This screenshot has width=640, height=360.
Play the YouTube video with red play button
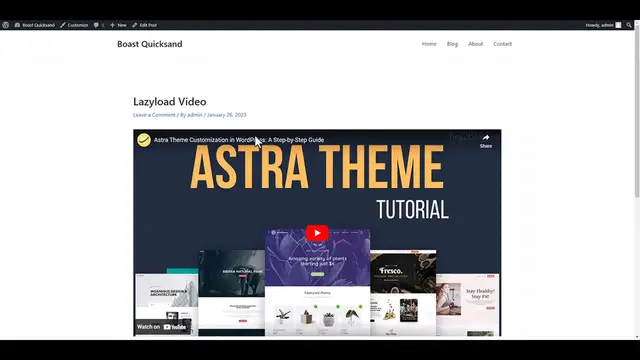[x=317, y=233]
